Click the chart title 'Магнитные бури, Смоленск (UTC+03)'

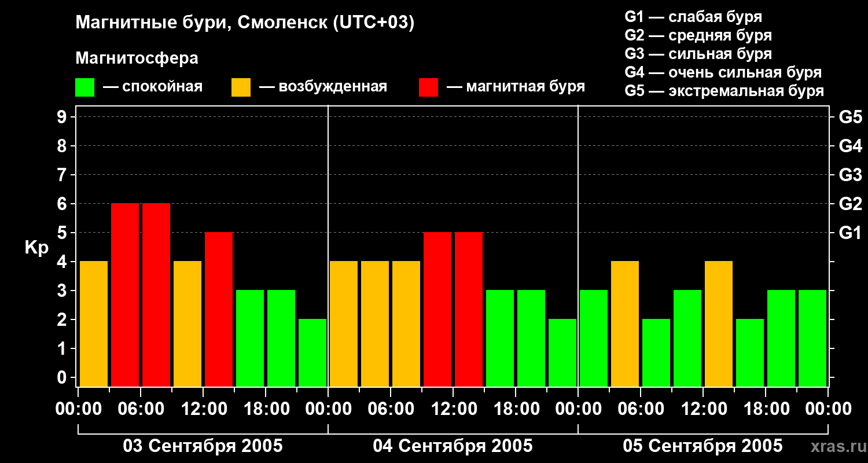pyautogui.click(x=245, y=23)
